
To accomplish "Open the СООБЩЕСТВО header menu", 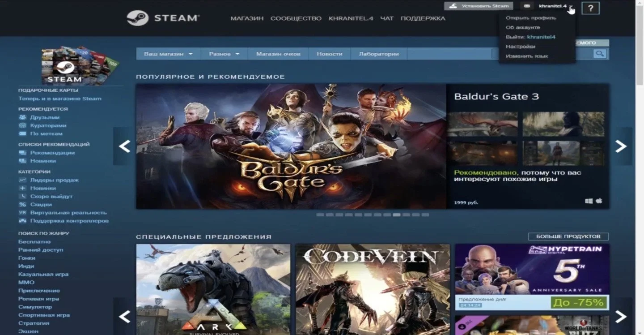I will (x=296, y=18).
